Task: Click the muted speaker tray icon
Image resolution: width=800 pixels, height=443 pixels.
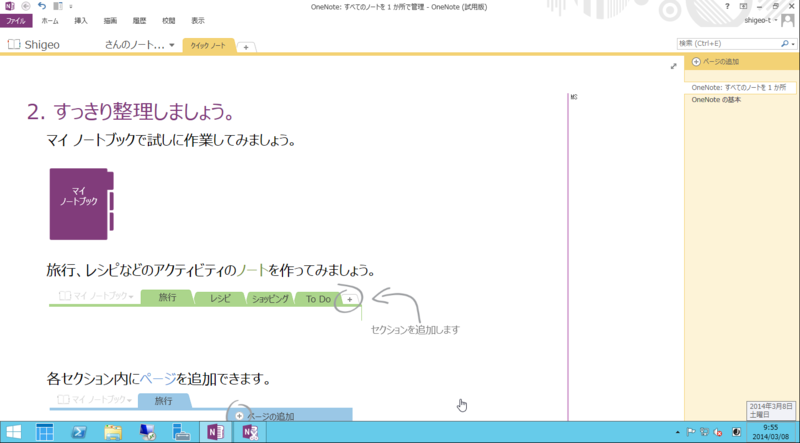Action: pos(718,432)
